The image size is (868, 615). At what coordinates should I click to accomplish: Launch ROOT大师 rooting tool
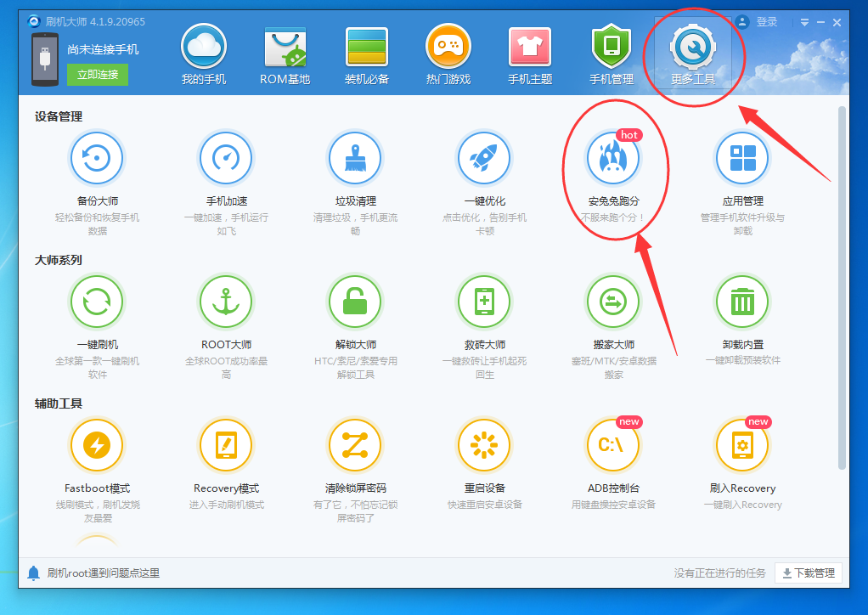226,302
